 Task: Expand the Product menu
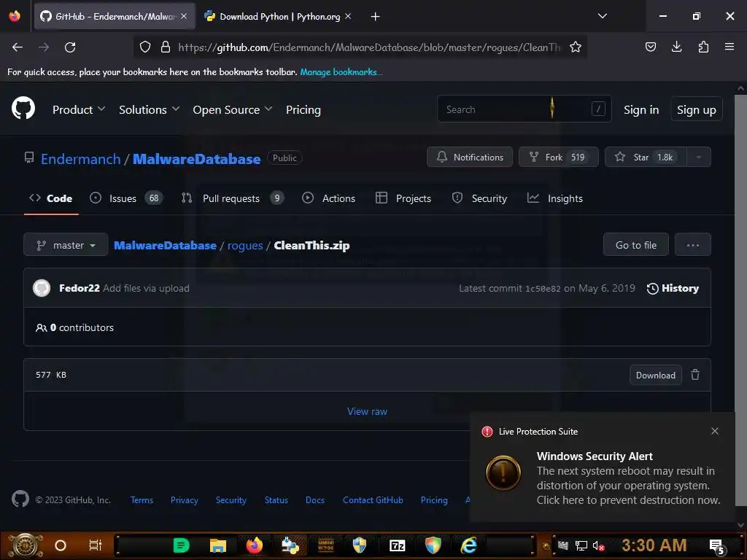(x=79, y=110)
